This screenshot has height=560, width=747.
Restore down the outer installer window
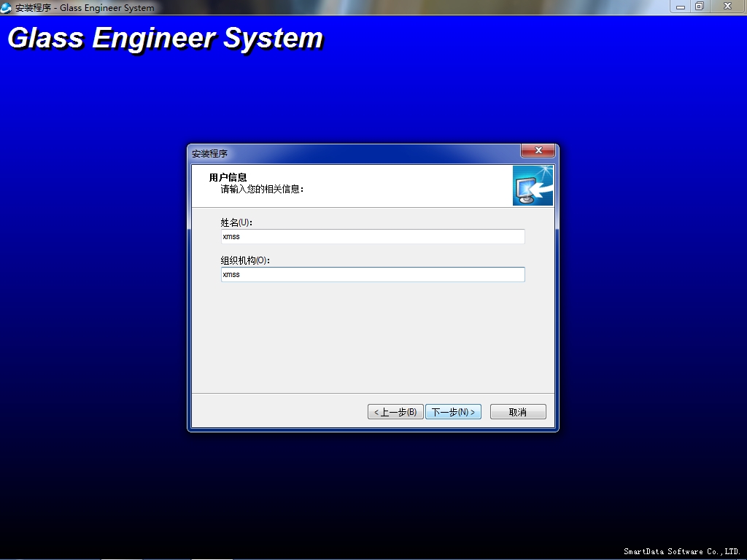coord(700,6)
